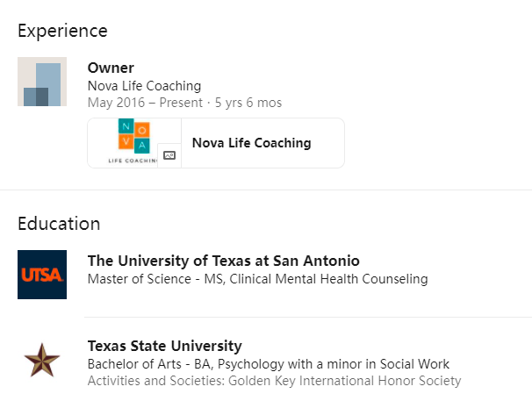
Task: Click Psychology with a minor in Social Work
Action: [334, 364]
